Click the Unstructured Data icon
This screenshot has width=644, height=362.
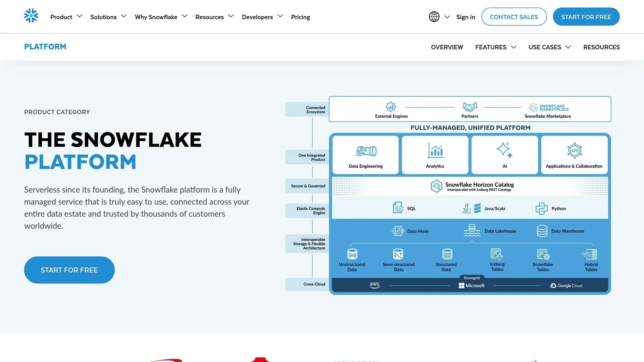[352, 254]
